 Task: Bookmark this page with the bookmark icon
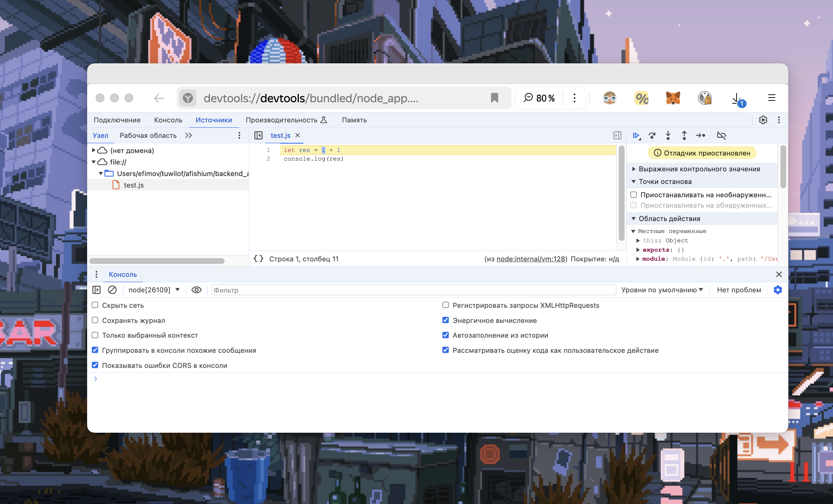(494, 98)
